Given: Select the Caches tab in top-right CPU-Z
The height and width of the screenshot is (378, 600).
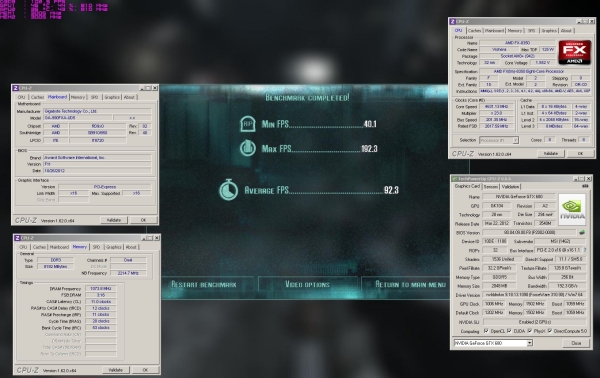Looking at the screenshot, I should (474, 31).
